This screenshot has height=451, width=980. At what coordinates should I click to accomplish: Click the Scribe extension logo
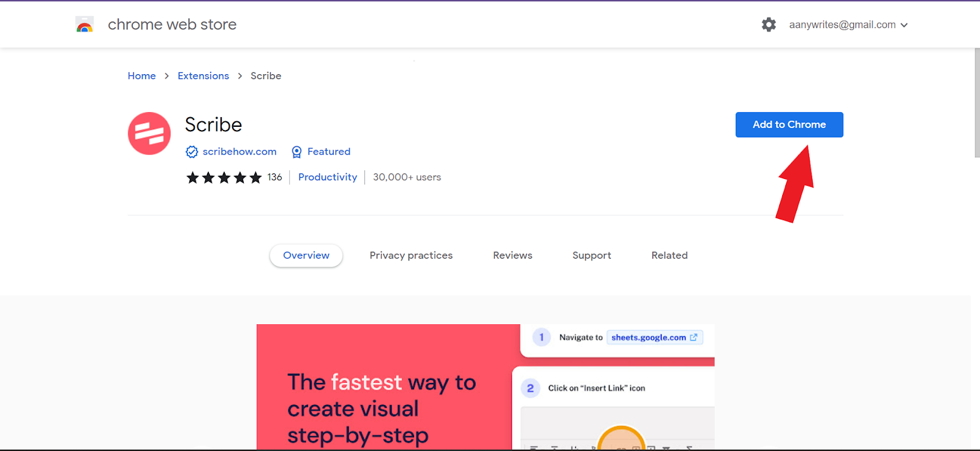click(x=149, y=134)
